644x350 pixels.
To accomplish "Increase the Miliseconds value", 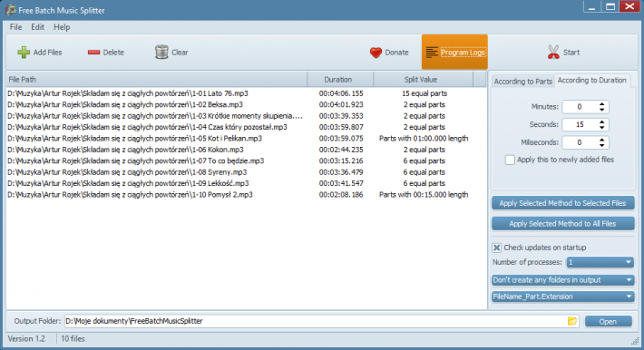I will click(601, 140).
